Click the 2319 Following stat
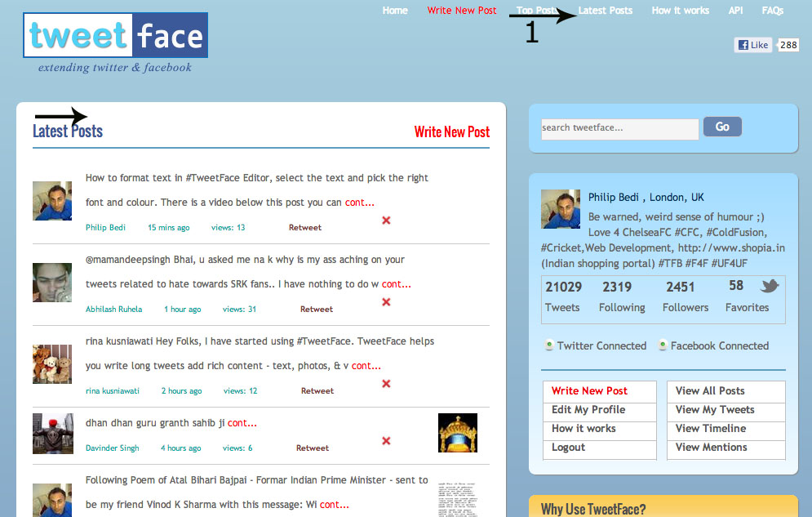 621,296
